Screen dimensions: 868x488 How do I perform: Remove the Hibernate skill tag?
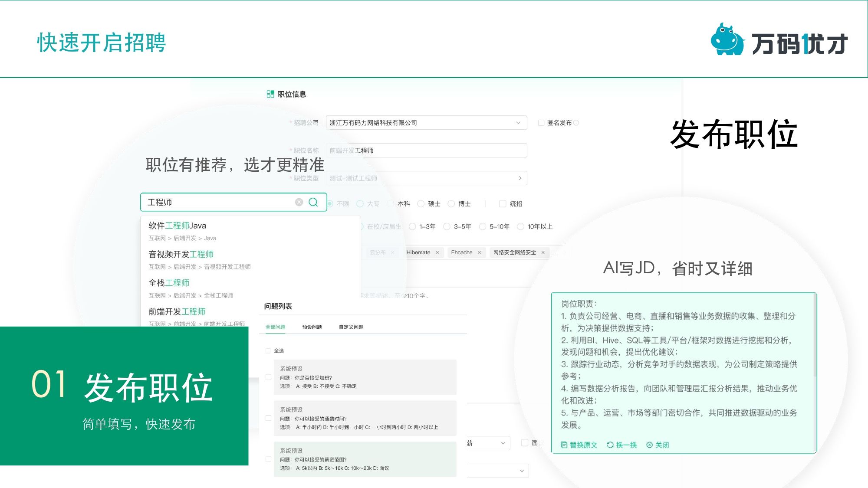(x=437, y=252)
